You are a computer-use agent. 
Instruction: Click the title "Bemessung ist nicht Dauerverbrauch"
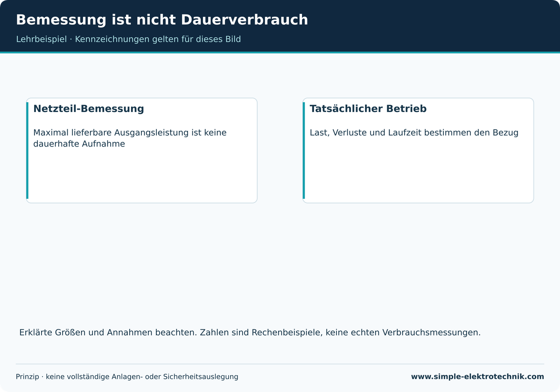pos(162,20)
